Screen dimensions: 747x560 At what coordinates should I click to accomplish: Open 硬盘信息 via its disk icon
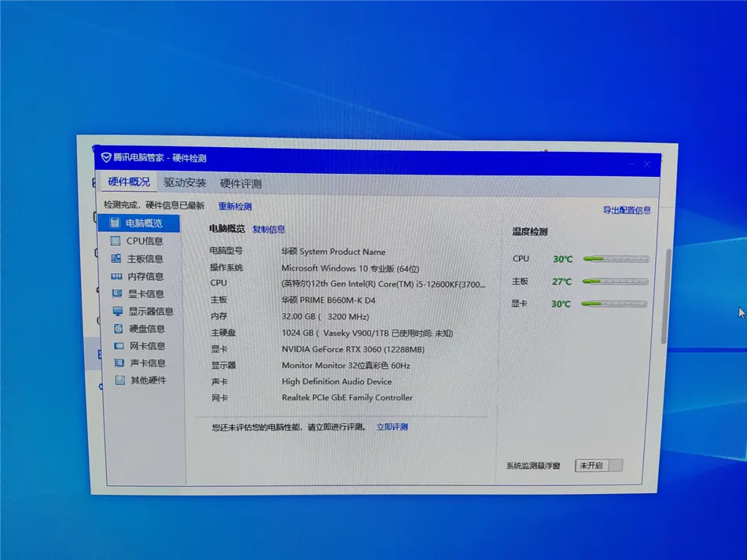[x=118, y=329]
